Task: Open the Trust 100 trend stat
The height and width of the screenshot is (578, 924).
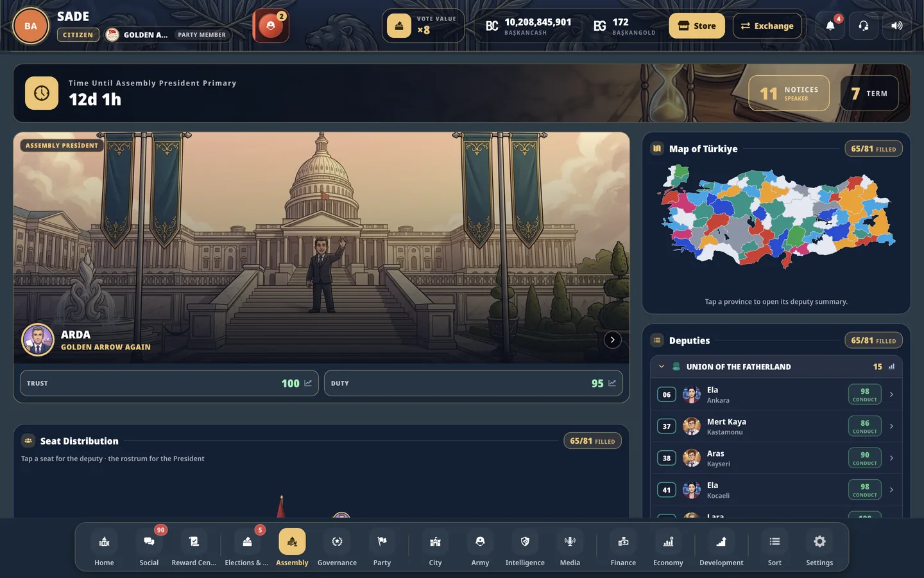Action: coord(169,383)
